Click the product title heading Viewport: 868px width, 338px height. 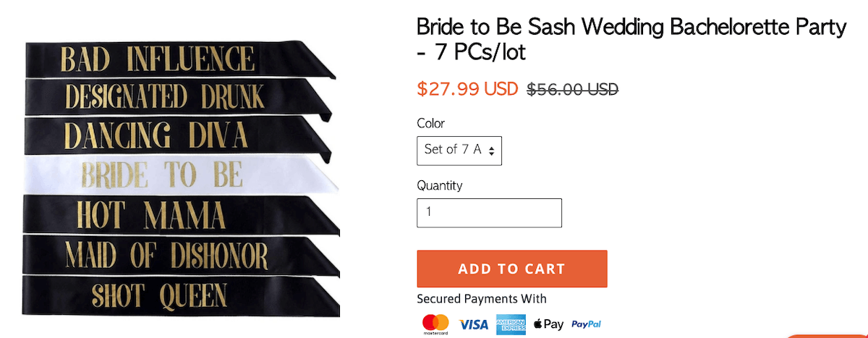click(x=631, y=39)
